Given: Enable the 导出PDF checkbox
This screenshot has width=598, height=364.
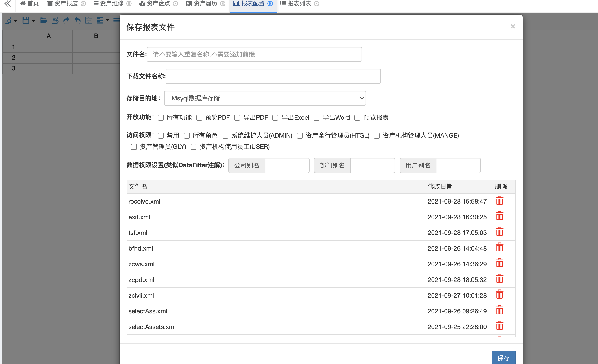Looking at the screenshot, I should click(237, 118).
